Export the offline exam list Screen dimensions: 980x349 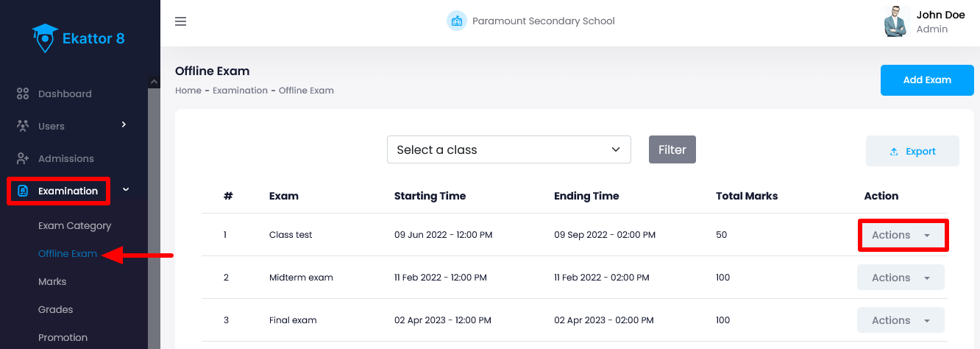click(912, 151)
